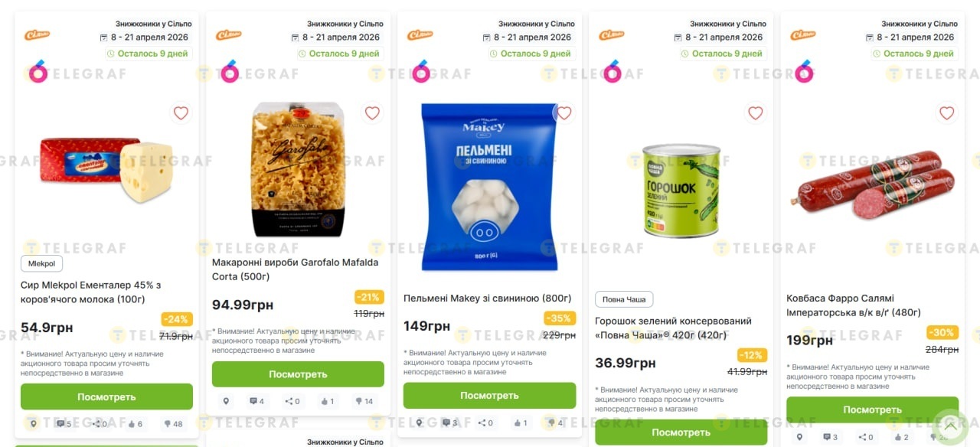
Task: Dislike the Garofalo pasta with thumbs down
Action: click(364, 401)
